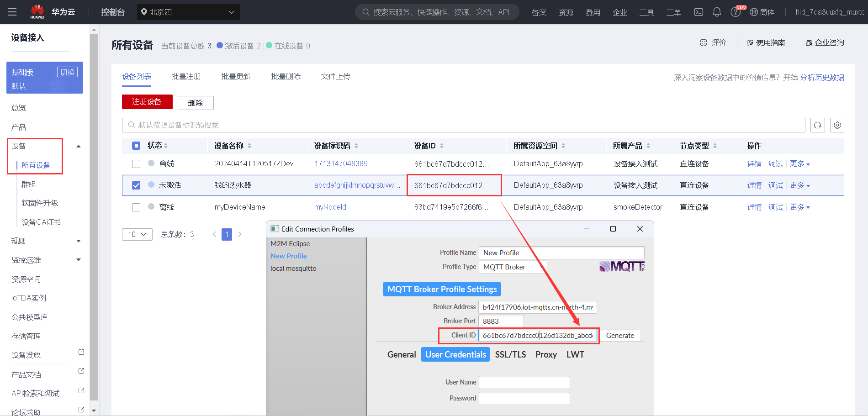Viewport: 868px width, 416px height.
Task: Switch to 批量删除 tab
Action: (x=286, y=77)
